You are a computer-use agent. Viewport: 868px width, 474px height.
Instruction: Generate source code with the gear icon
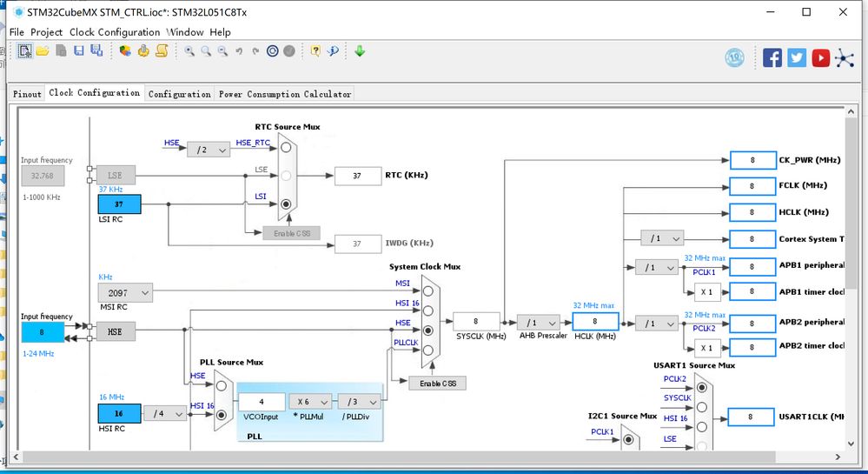click(x=143, y=51)
